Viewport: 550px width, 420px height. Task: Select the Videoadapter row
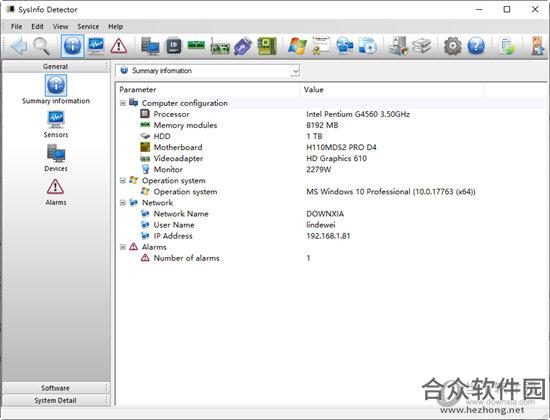(332, 159)
